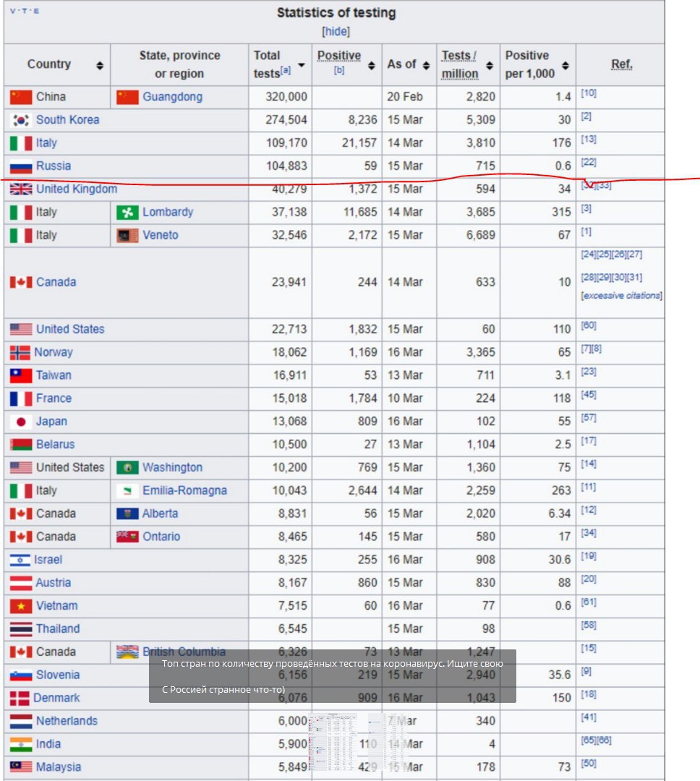This screenshot has height=781, width=700.
Task: Open footnote [b] under Positive header
Action: [338, 70]
